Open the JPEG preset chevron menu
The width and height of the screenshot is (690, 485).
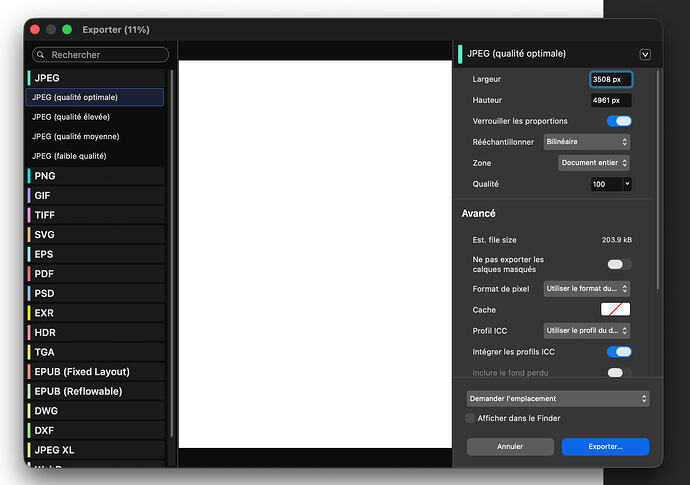(x=645, y=55)
